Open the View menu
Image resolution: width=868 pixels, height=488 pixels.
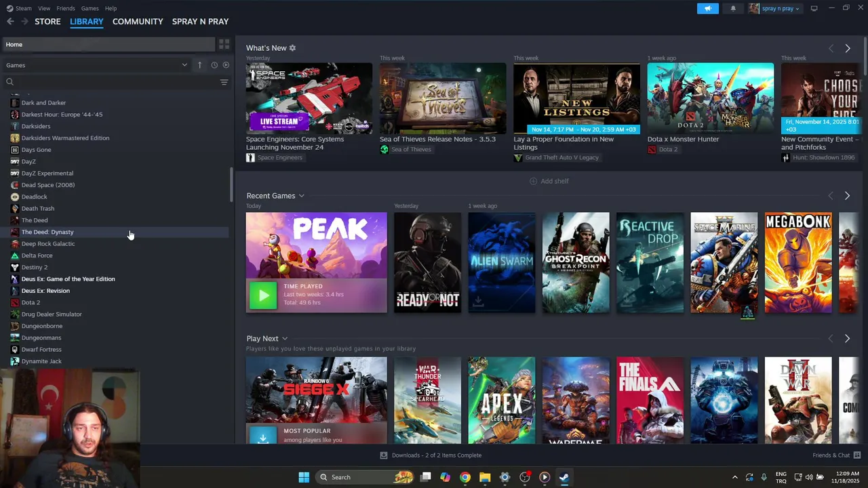tap(44, 8)
